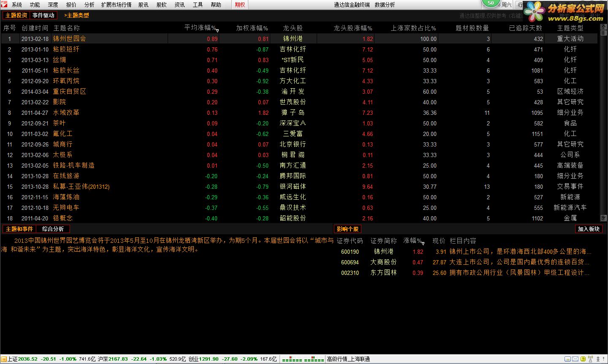
Task: Click leading stock 银河磁体
Action: pyautogui.click(x=293, y=187)
